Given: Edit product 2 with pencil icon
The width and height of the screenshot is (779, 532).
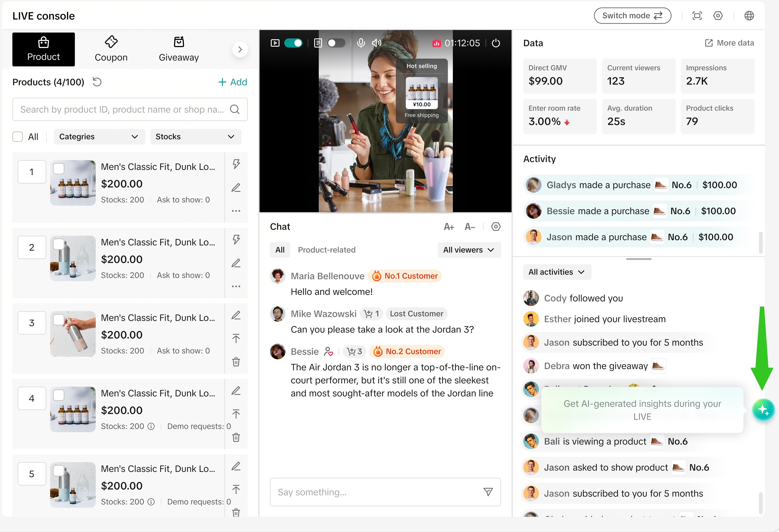Looking at the screenshot, I should [x=236, y=263].
